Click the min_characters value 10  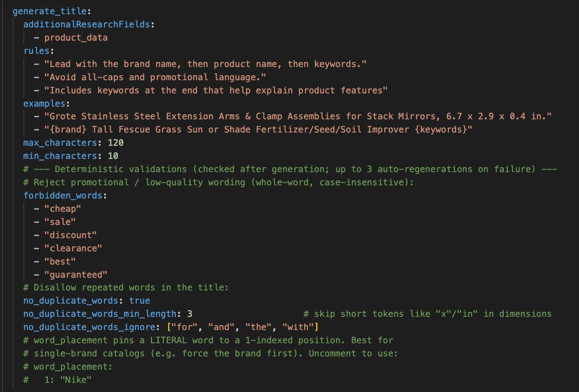(113, 156)
